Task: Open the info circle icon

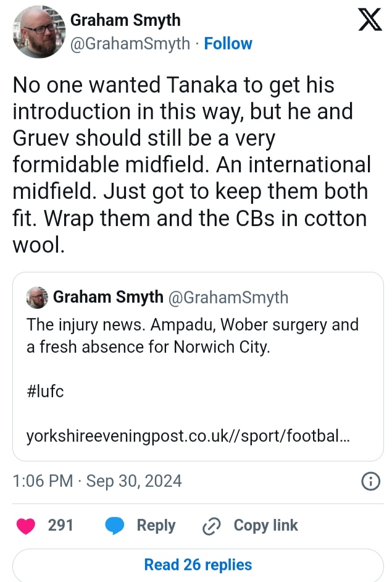Action: coord(370,481)
